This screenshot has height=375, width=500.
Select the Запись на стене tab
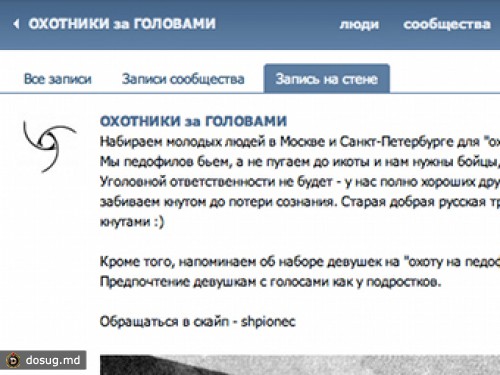[327, 79]
